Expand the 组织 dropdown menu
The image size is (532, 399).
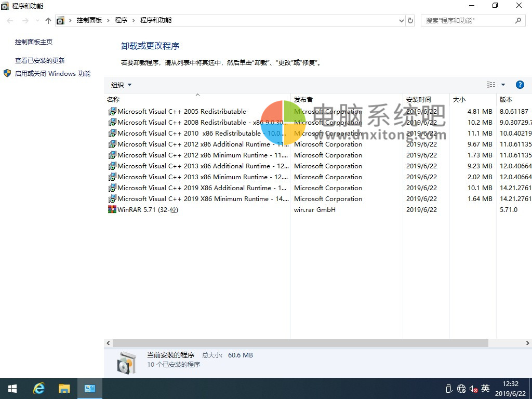[121, 85]
